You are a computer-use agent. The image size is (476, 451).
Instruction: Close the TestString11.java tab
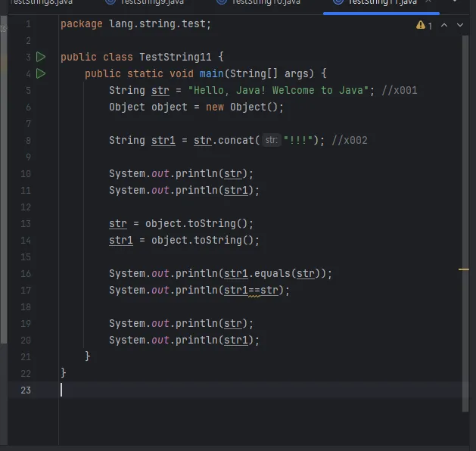coord(428,2)
